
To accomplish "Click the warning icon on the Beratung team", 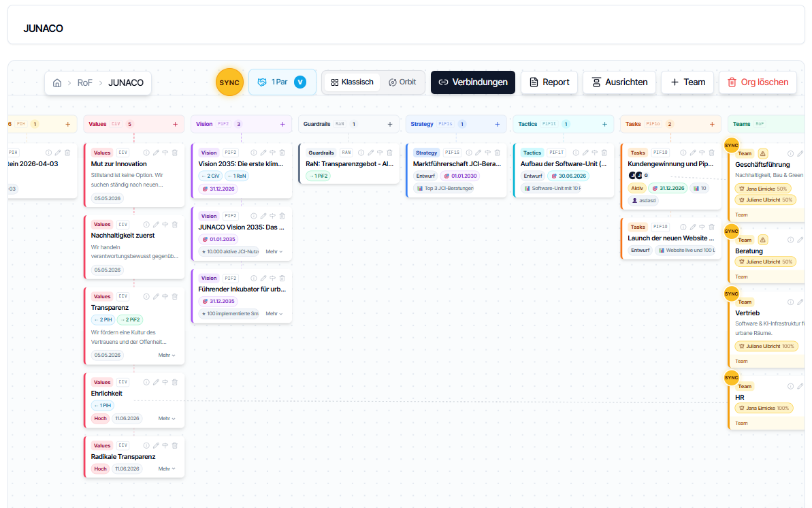I will click(x=763, y=240).
